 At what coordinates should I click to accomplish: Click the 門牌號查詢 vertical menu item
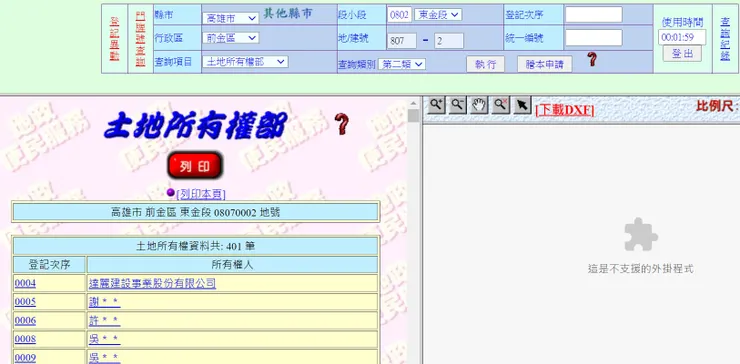140,39
